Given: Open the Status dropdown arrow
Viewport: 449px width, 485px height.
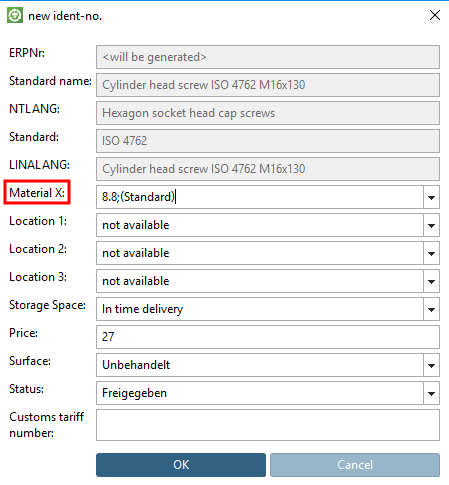Looking at the screenshot, I should pos(431,393).
